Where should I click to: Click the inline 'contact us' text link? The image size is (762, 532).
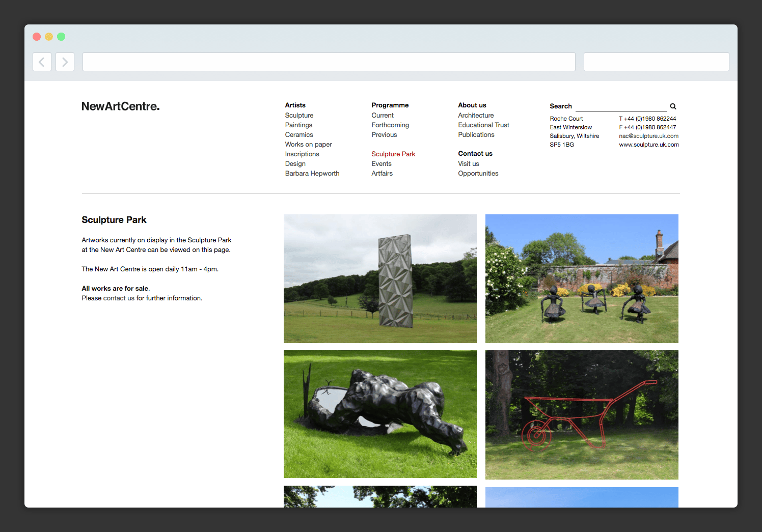click(119, 298)
